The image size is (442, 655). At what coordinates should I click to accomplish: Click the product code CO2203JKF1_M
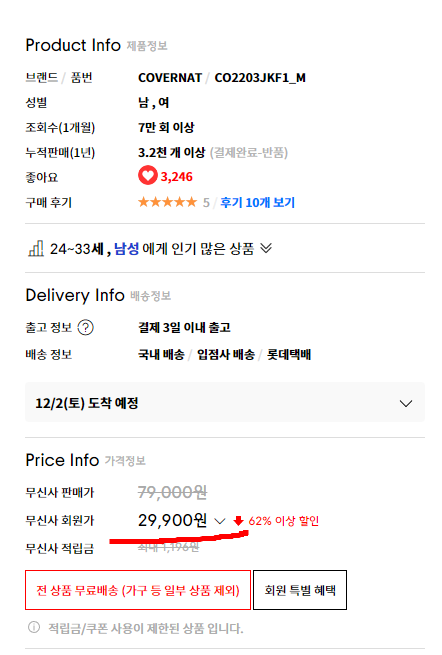tap(260, 78)
